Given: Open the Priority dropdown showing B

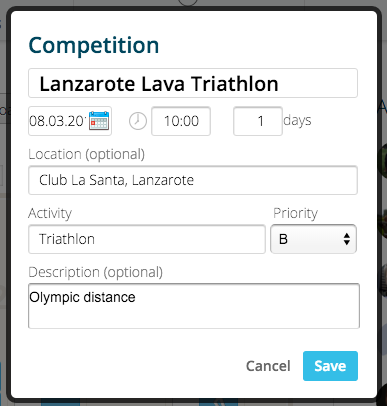Looking at the screenshot, I should (313, 239).
